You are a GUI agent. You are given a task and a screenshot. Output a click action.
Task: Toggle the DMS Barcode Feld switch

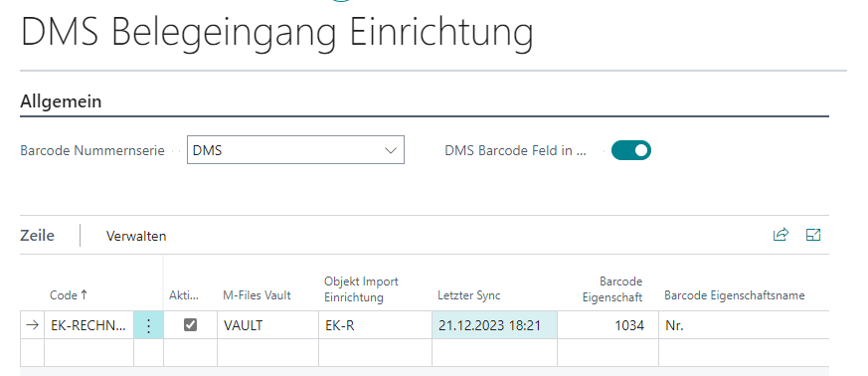click(x=631, y=150)
